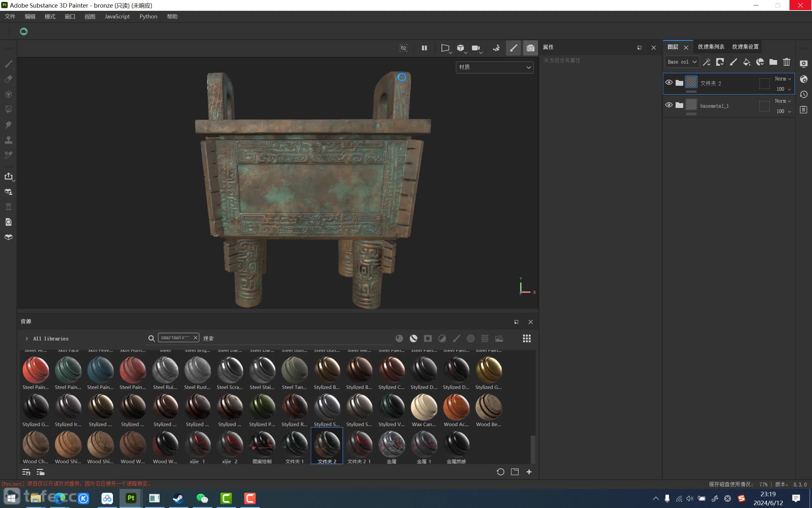Screen dimensions: 812x508
Task: Open the opacity dropdown of basemetal_1
Action: click(x=783, y=111)
